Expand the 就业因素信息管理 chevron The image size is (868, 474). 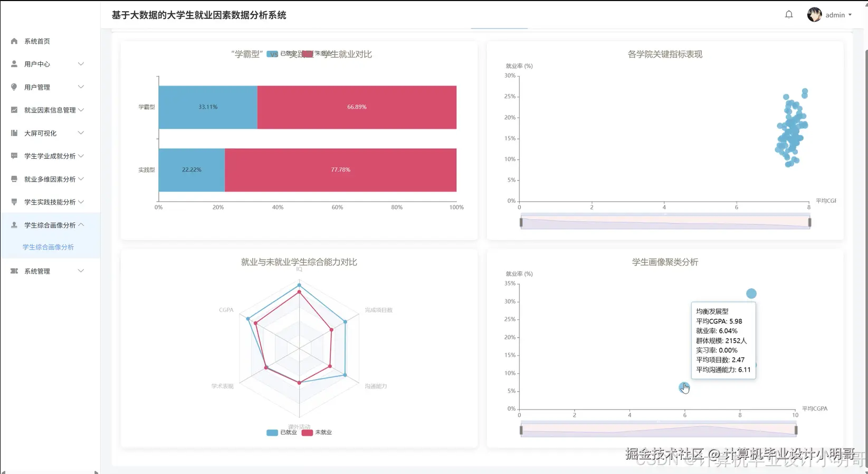tap(81, 110)
